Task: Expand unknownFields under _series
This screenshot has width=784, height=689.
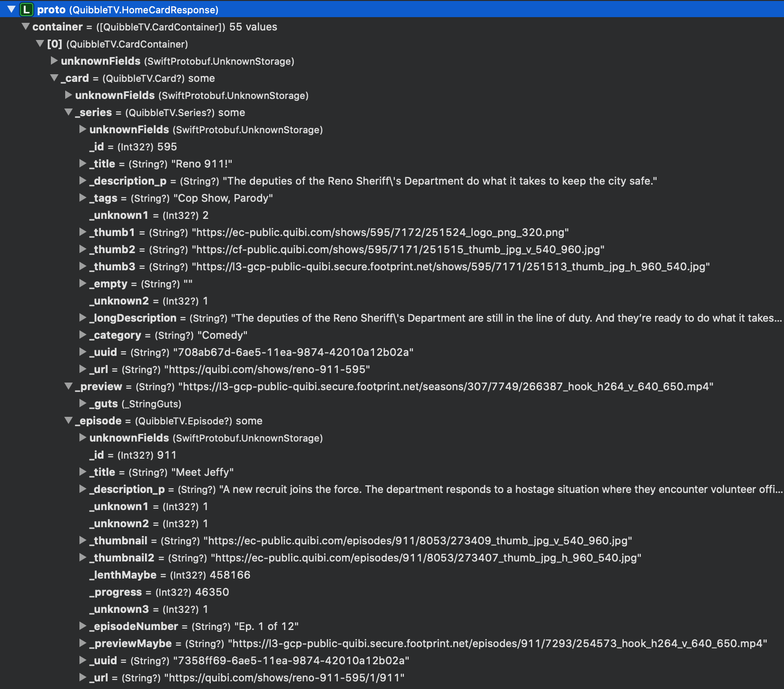Action: coord(83,129)
